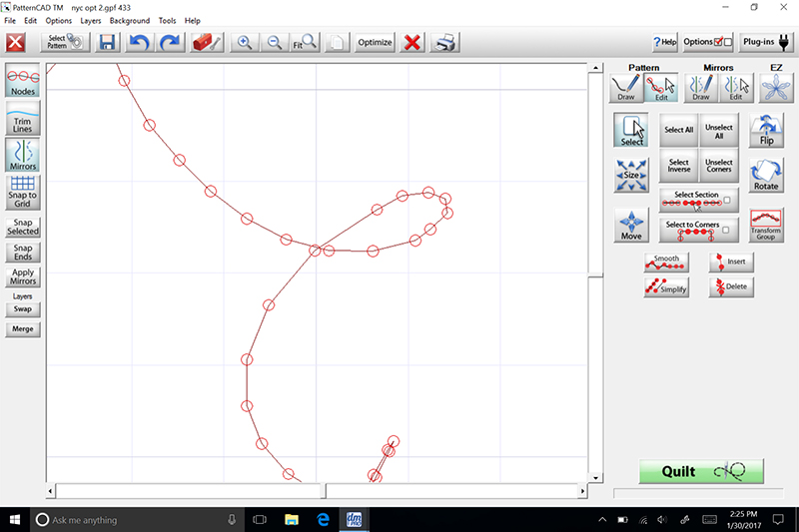The image size is (799, 532).
Task: Click the Undo arrow icon
Action: coord(140,43)
